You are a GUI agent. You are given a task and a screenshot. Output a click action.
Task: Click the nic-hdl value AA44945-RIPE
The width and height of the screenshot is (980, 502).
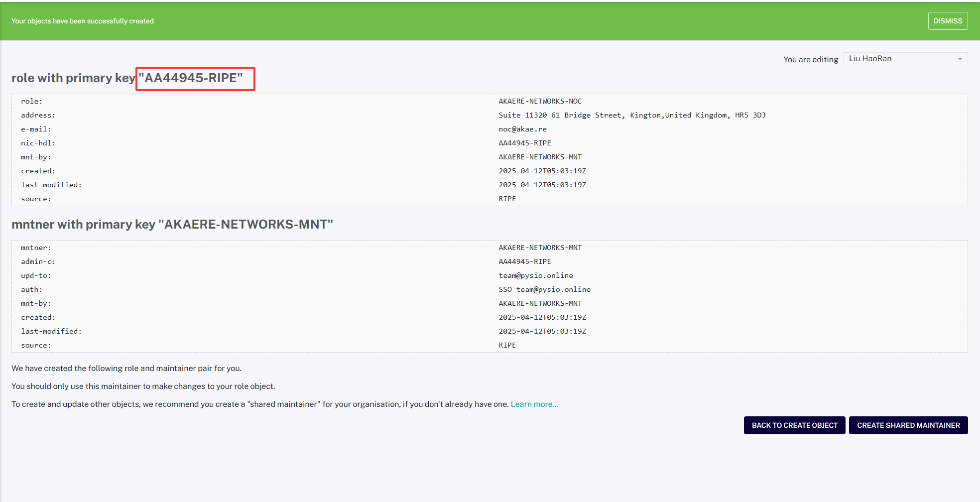point(524,143)
